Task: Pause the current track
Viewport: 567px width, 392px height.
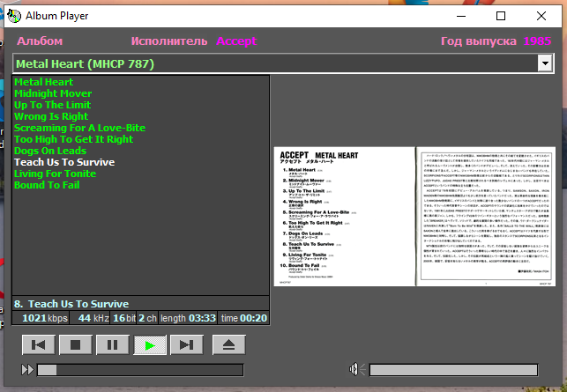Action: coord(113,345)
